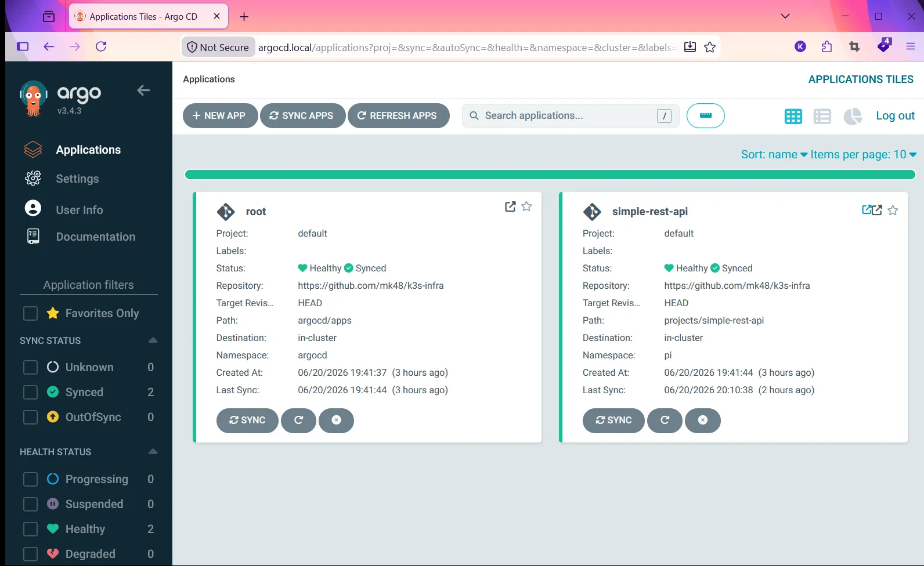924x566 pixels.
Task: Toggle the browser sidebar panel
Action: 23,46
